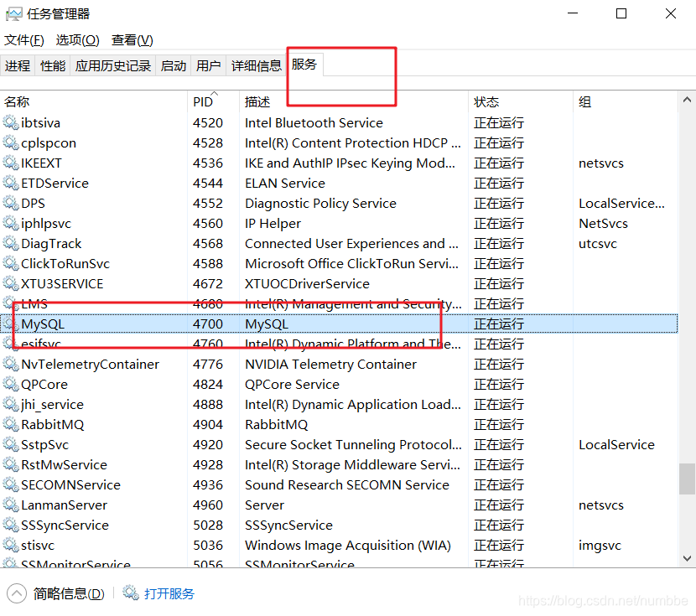This screenshot has width=696, height=616.
Task: Click the gear icon beside SstpSvc
Action: pos(11,444)
